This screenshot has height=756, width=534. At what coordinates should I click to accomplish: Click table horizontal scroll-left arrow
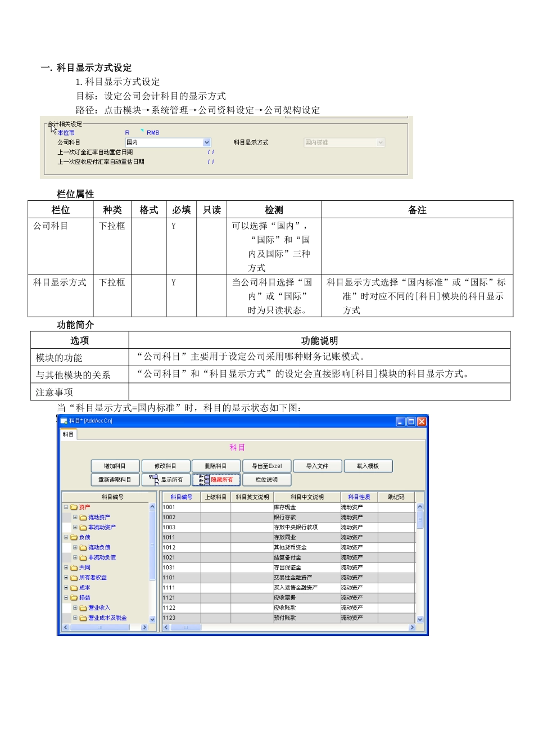166,627
